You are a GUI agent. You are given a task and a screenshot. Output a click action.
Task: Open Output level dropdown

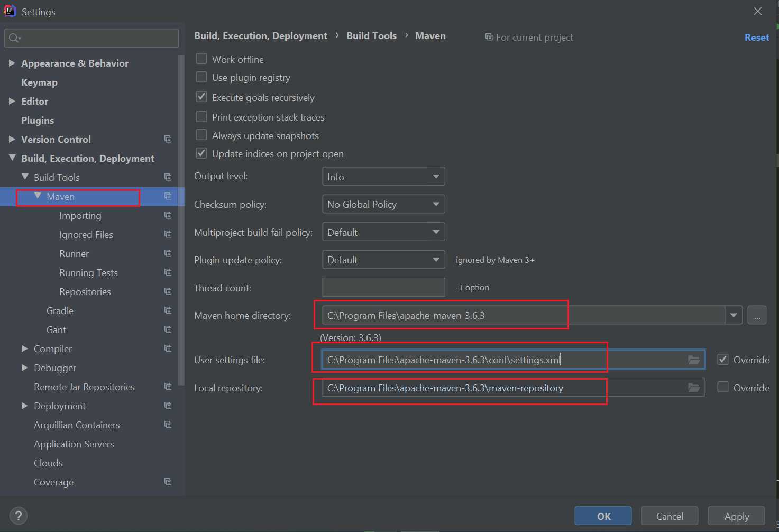pos(383,177)
